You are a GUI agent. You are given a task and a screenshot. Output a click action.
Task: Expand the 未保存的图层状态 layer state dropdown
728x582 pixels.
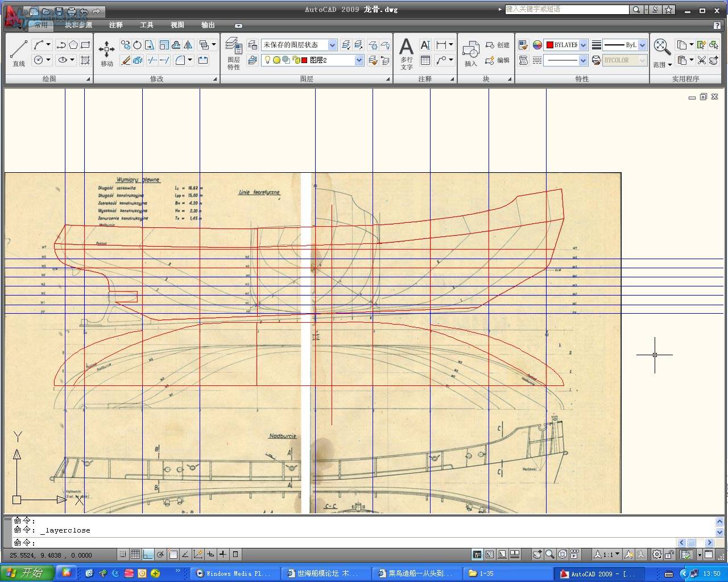(x=332, y=45)
